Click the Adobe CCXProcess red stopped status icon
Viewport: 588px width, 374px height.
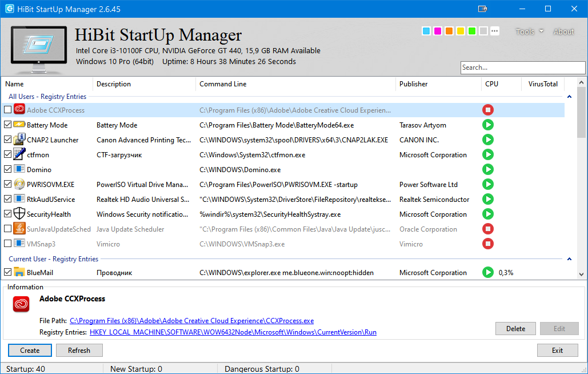[487, 110]
